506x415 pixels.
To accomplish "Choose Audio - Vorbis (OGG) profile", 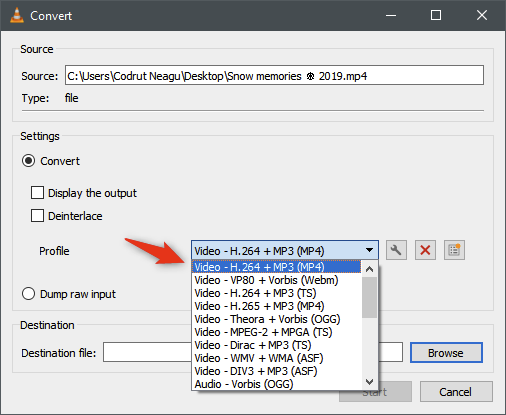I will click(x=276, y=384).
